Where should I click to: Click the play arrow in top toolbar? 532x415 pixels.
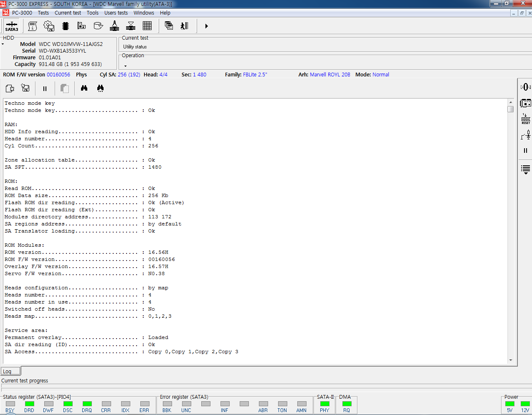tap(206, 26)
